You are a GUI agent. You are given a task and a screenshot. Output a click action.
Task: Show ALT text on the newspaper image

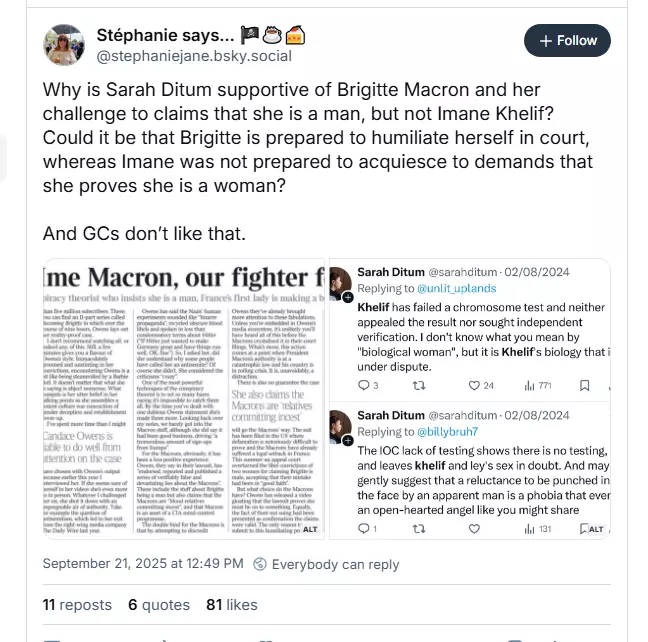click(310, 529)
